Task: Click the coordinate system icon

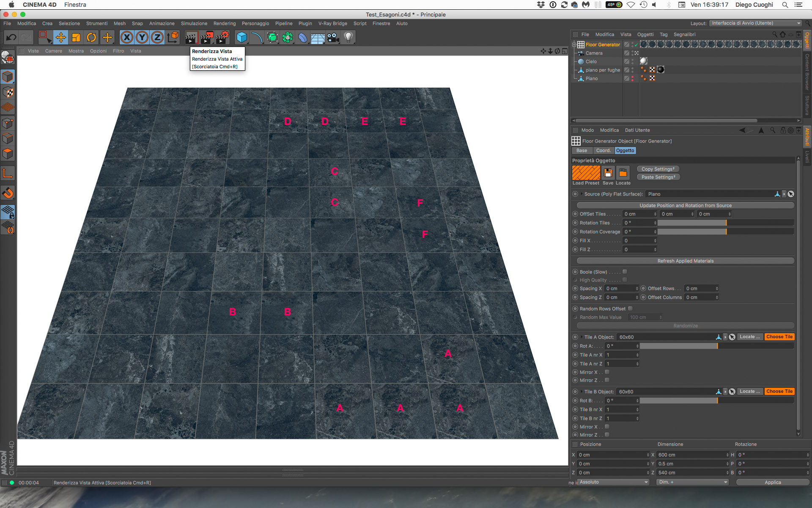Action: [173, 37]
